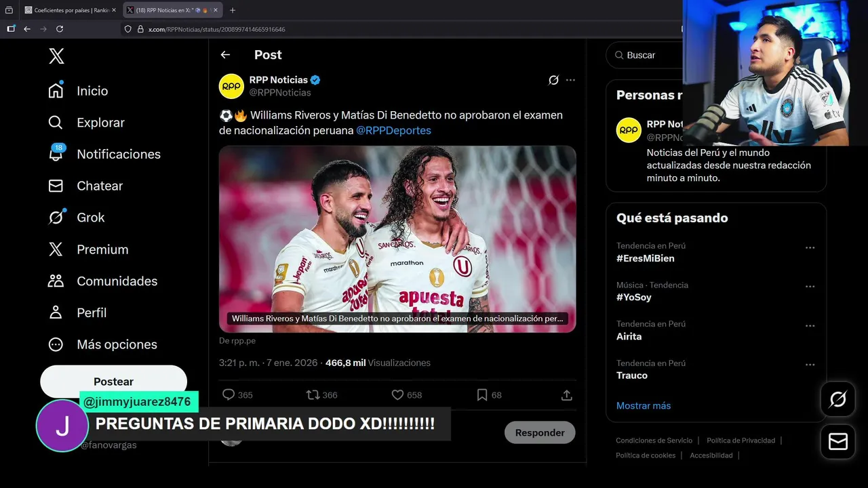The image size is (868, 488).
Task: Bookmark the post with the bookmark icon
Action: tap(481, 394)
